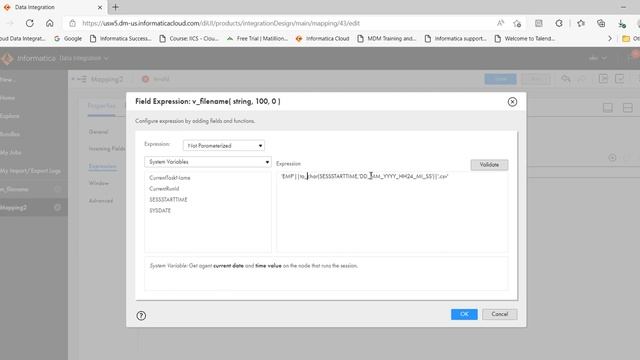Open the help question mark icon
Viewport: 640px width, 360px height.
(141, 316)
